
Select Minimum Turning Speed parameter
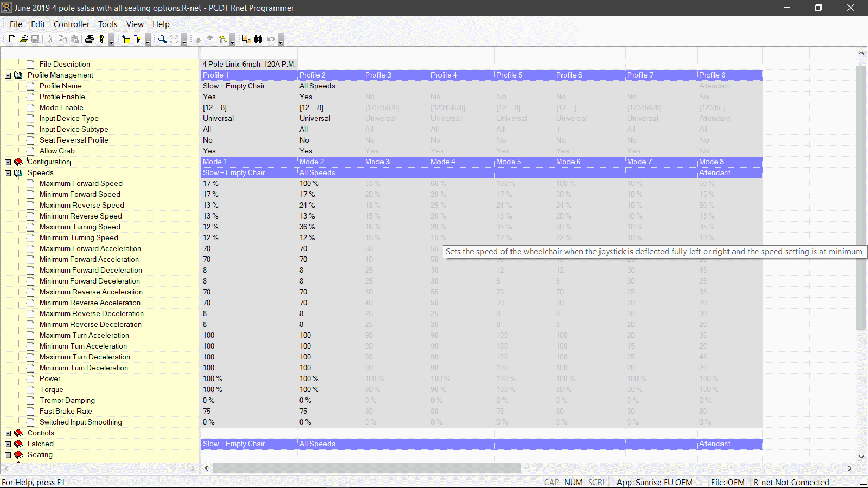pyautogui.click(x=79, y=237)
